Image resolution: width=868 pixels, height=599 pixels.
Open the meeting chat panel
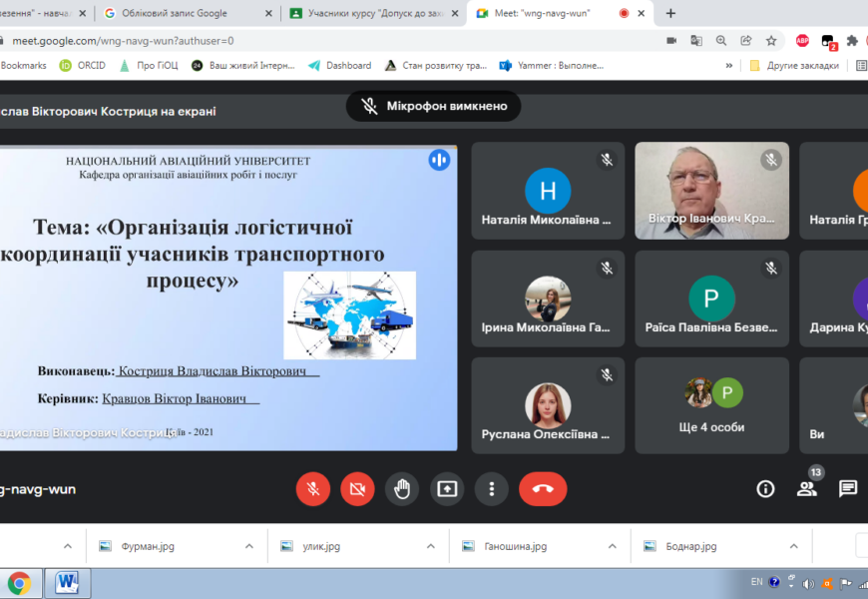[847, 488]
